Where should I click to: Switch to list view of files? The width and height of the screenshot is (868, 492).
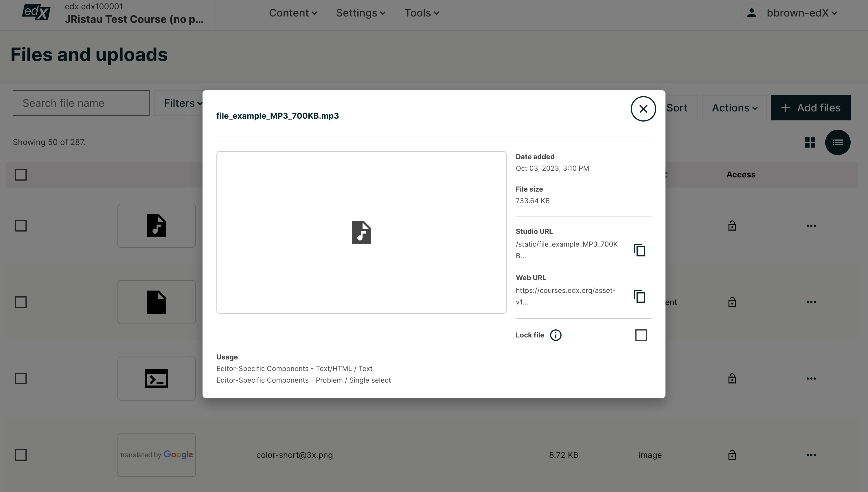(838, 142)
